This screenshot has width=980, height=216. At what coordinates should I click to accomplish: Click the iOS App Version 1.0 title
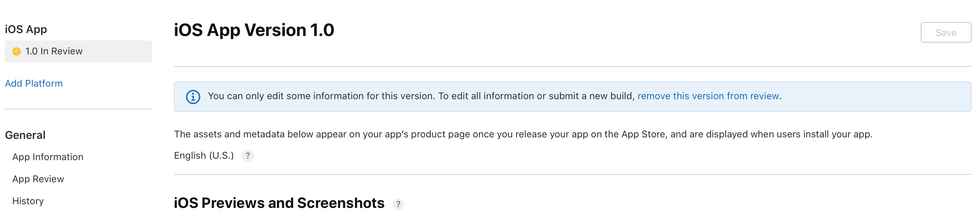pyautogui.click(x=254, y=30)
